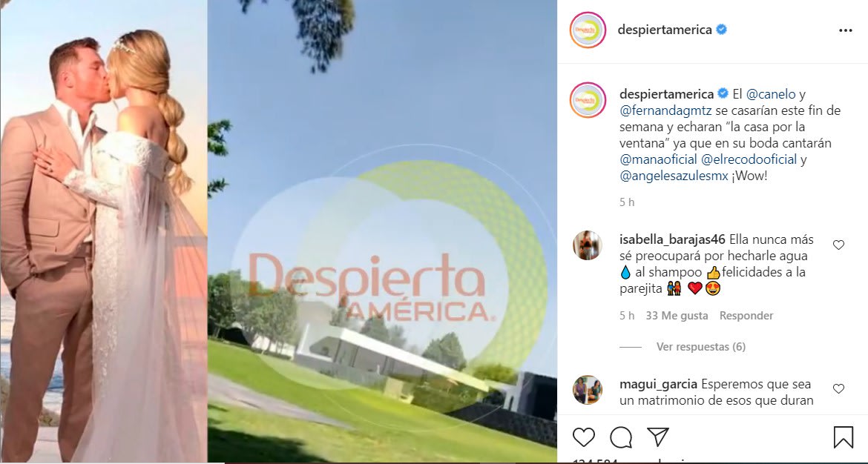This screenshot has height=464, width=868.
Task: Like the post with the heart icon
Action: (x=583, y=437)
